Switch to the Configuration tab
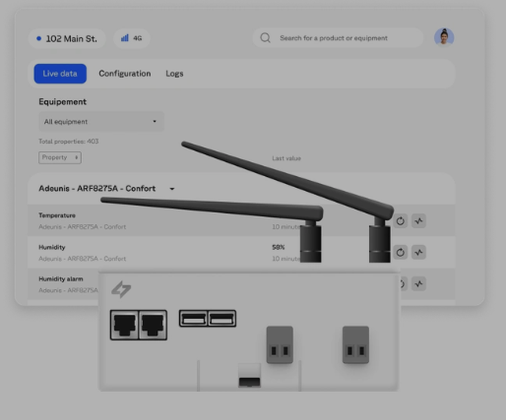 pyautogui.click(x=124, y=73)
